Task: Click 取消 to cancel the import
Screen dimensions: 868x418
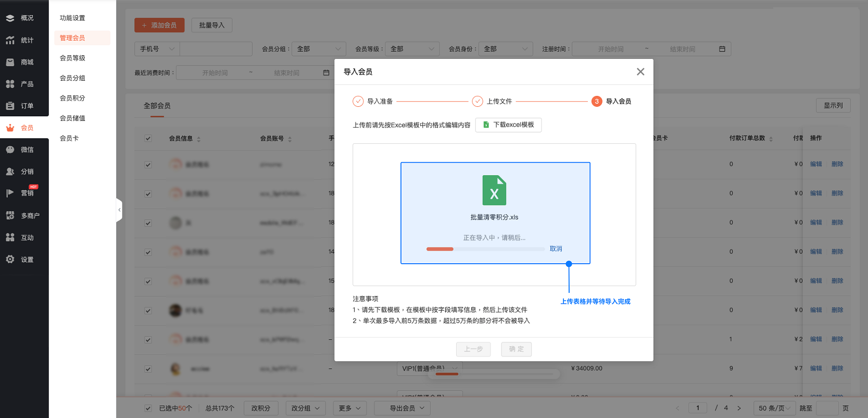Action: (556, 249)
